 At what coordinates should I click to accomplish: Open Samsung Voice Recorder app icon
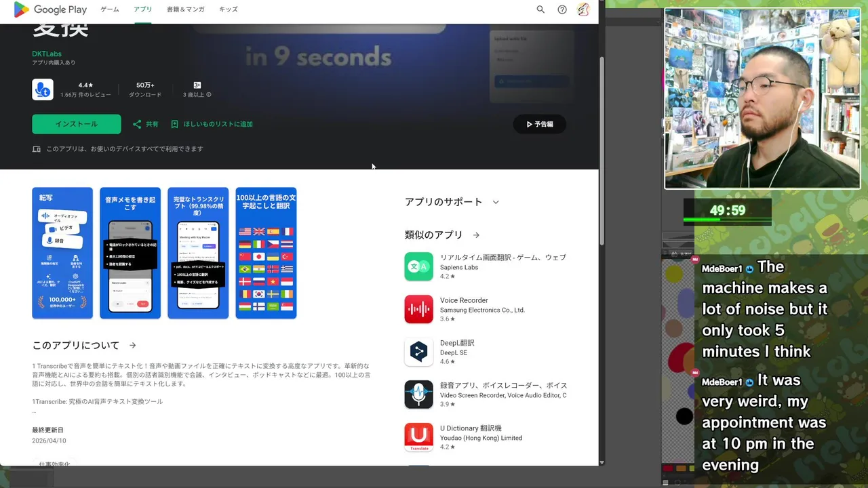point(418,309)
